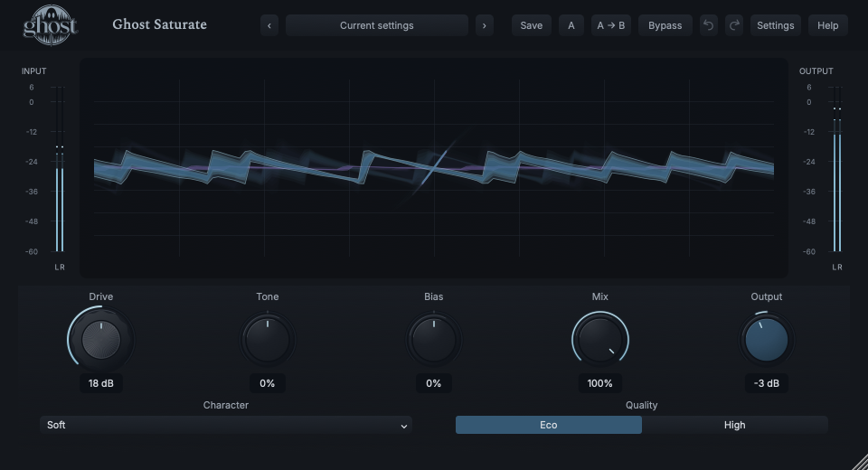This screenshot has width=868, height=470.
Task: Open the Character dropdown showing Soft
Action: 226,425
